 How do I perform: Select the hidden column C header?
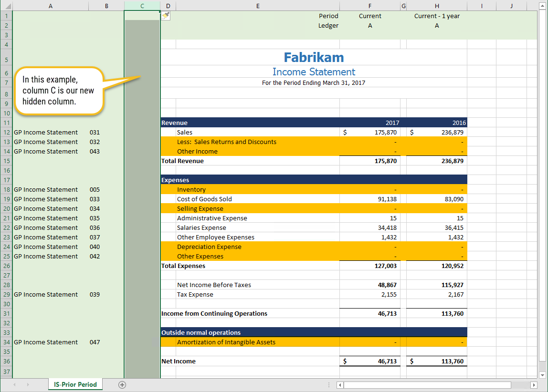(x=142, y=6)
